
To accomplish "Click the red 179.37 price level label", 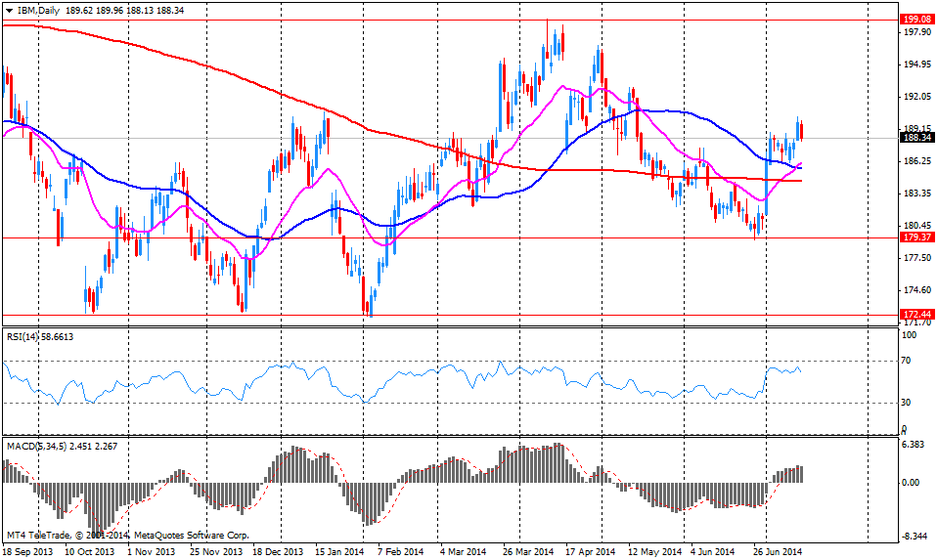I will [x=917, y=237].
